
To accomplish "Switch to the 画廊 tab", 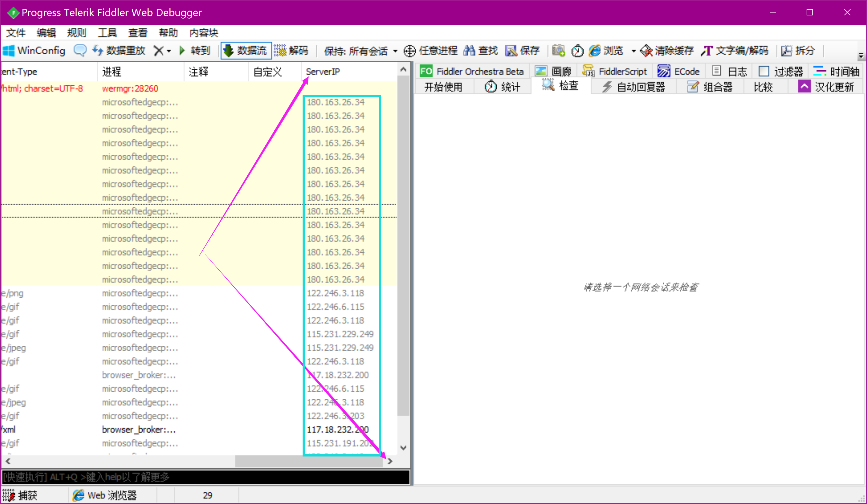I will pyautogui.click(x=553, y=72).
